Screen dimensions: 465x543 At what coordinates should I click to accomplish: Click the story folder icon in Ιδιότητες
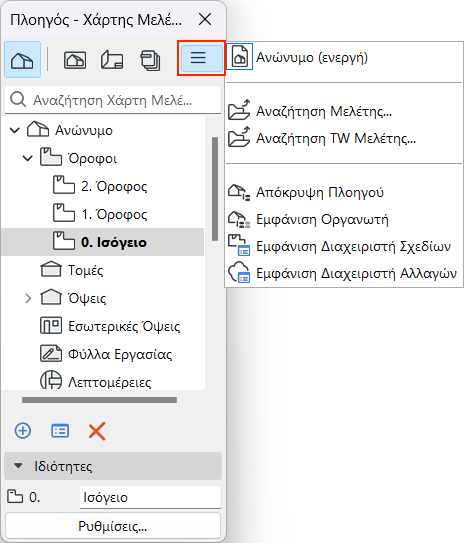[15, 496]
